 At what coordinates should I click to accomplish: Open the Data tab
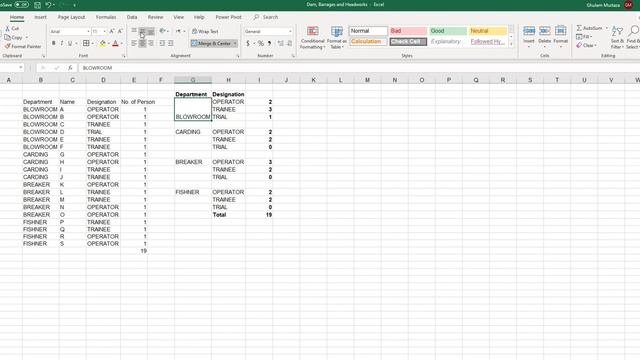coord(132,17)
